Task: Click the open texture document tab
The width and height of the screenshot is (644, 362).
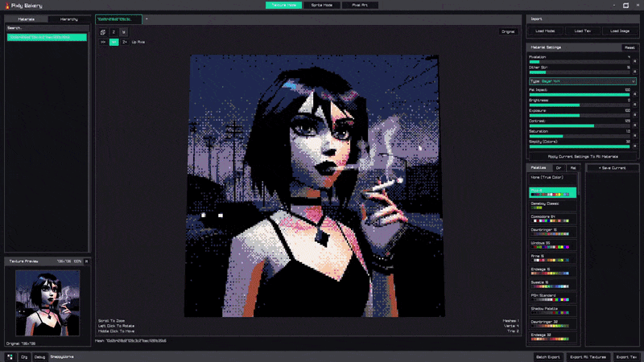Action: pos(118,19)
